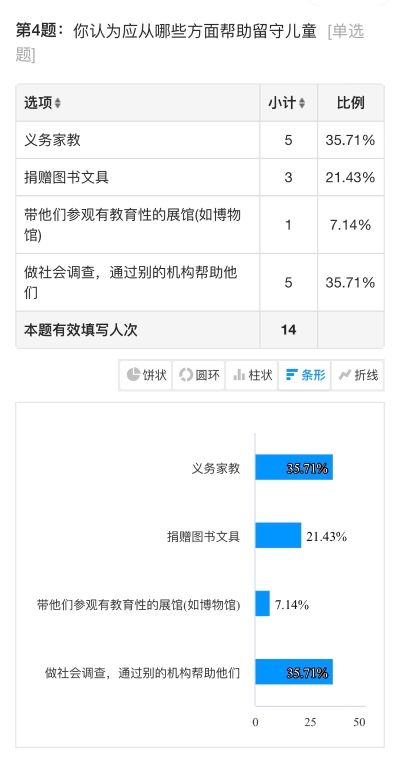Sort by the 小计 column arrows
Screen dimensions: 400x757
pyautogui.click(x=302, y=103)
